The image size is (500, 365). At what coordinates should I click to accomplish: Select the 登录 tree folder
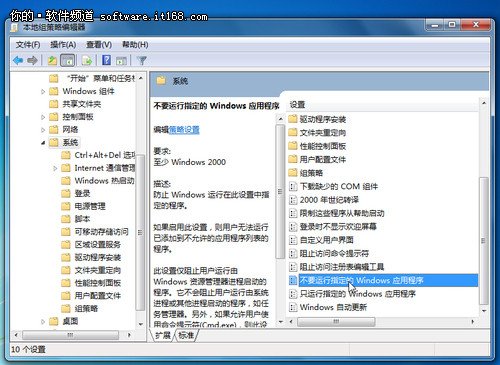82,193
